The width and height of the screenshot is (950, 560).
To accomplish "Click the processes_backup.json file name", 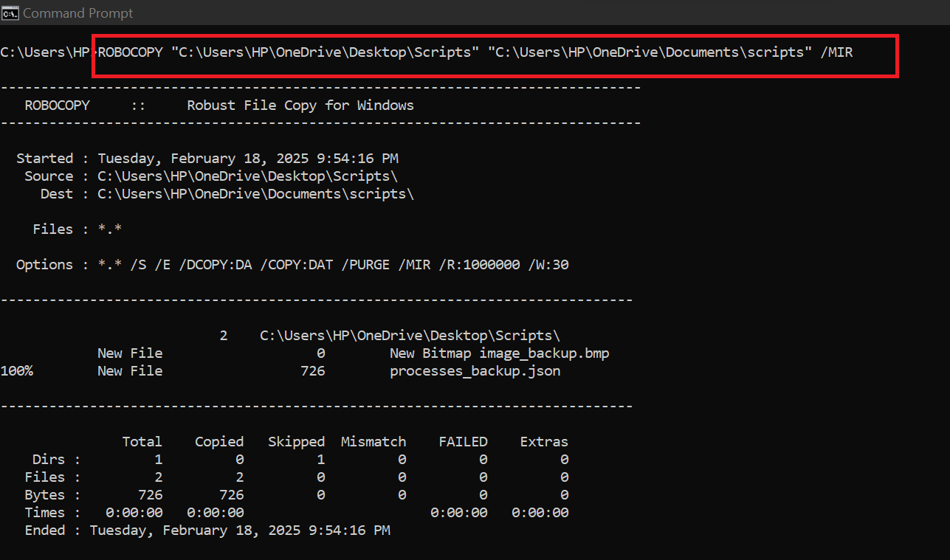I will [475, 371].
